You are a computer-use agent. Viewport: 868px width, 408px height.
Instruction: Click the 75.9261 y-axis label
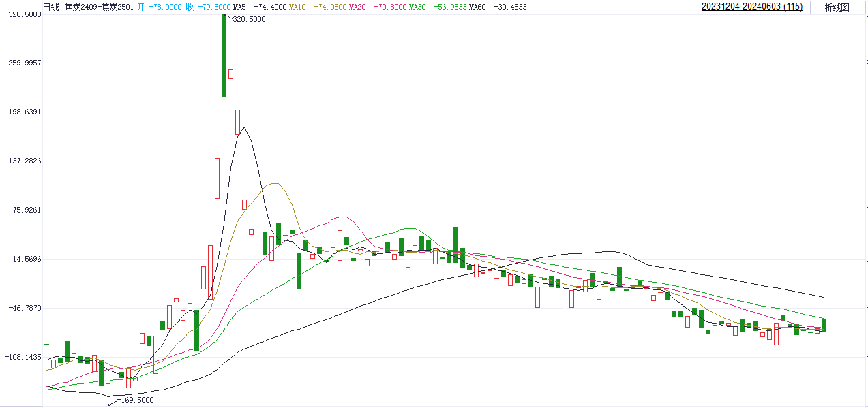(x=26, y=210)
